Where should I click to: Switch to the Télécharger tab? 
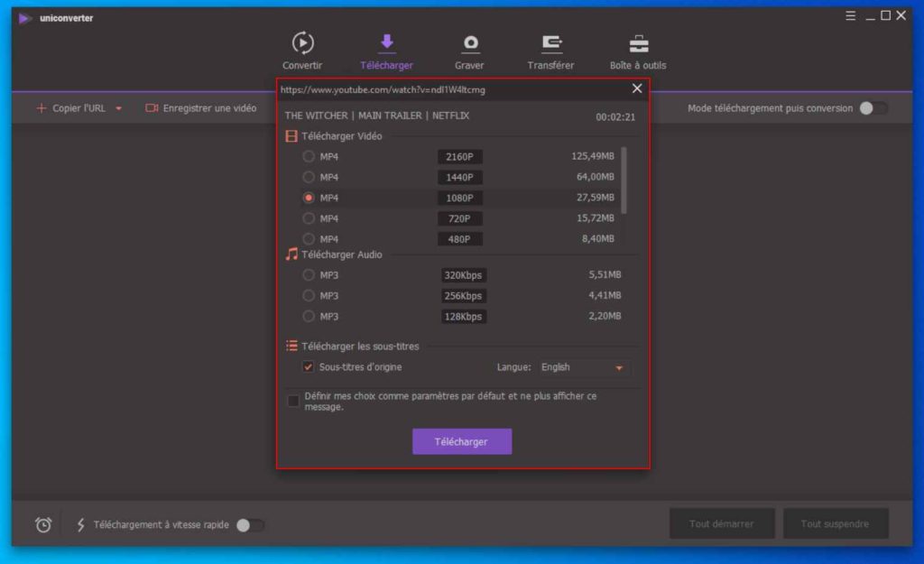(x=386, y=51)
